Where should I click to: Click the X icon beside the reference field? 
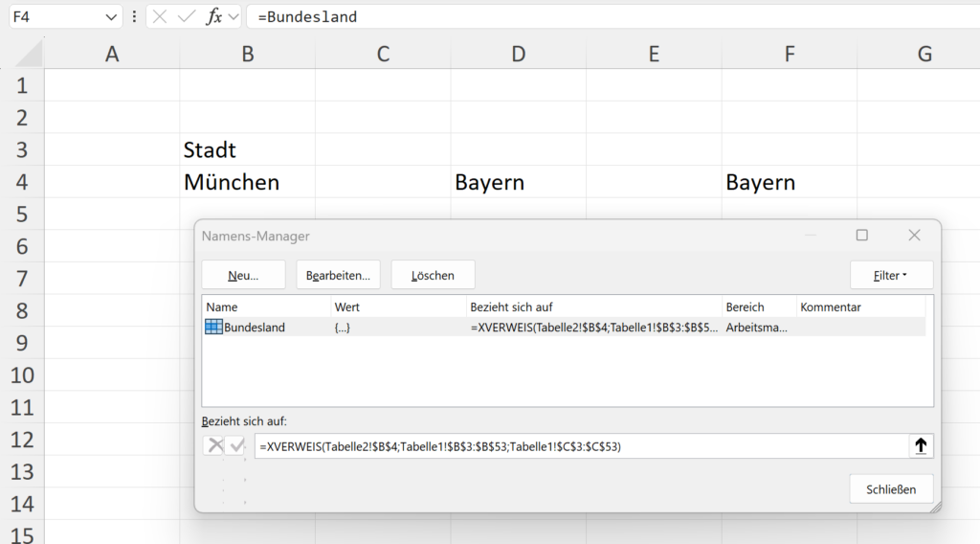tap(215, 446)
